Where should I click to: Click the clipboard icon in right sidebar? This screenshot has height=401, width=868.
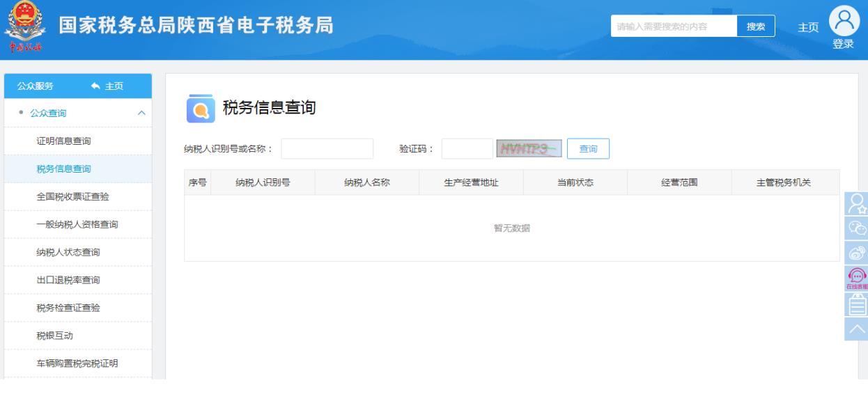click(856, 304)
